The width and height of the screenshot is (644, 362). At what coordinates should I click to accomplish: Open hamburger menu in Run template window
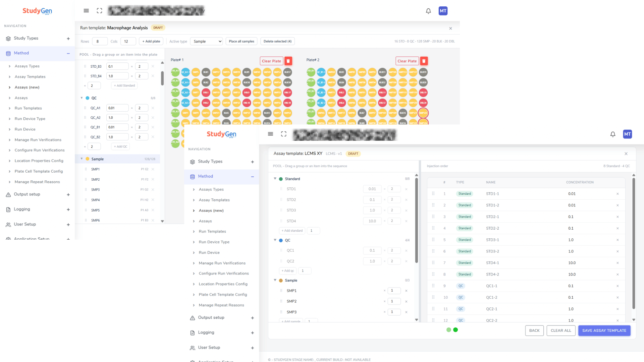(x=86, y=11)
